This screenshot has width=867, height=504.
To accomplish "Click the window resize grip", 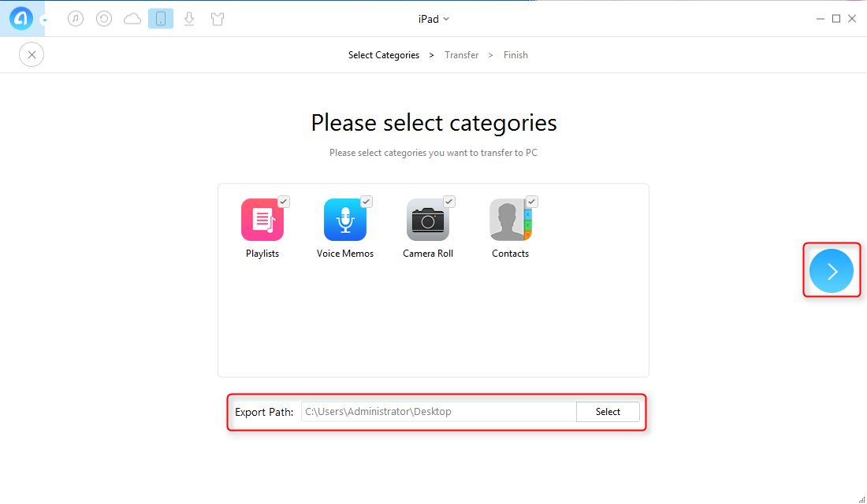I will 862,499.
